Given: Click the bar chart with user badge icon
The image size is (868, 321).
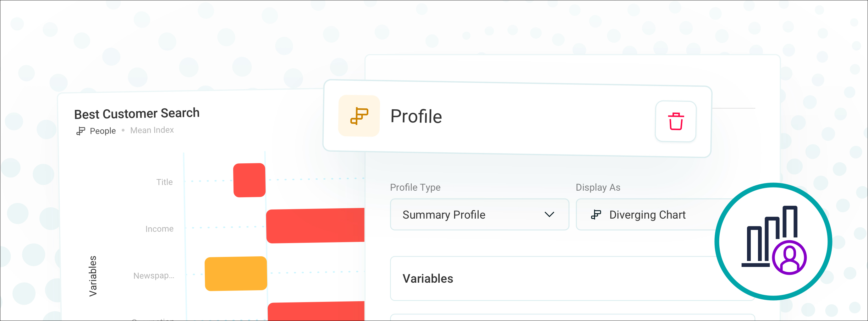Looking at the screenshot, I should 773,241.
